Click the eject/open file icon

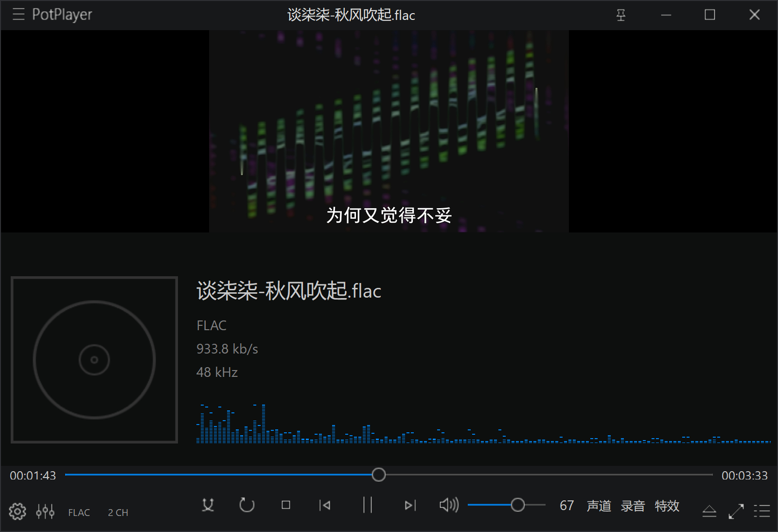point(709,511)
